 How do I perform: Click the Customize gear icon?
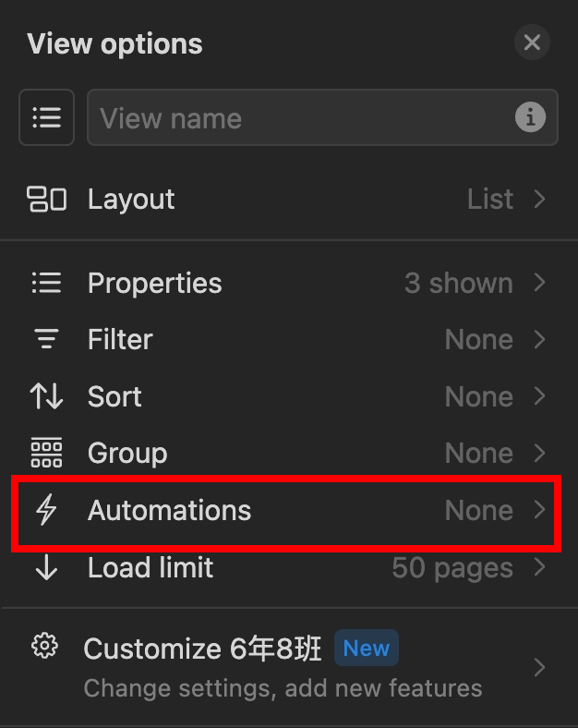[x=43, y=646]
